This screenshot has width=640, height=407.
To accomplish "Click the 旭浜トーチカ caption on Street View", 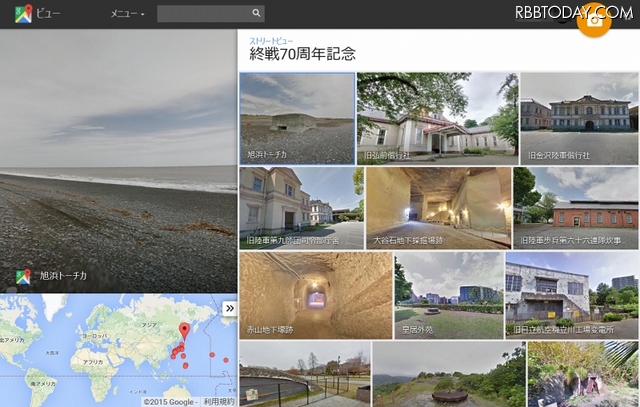I will 63,276.
